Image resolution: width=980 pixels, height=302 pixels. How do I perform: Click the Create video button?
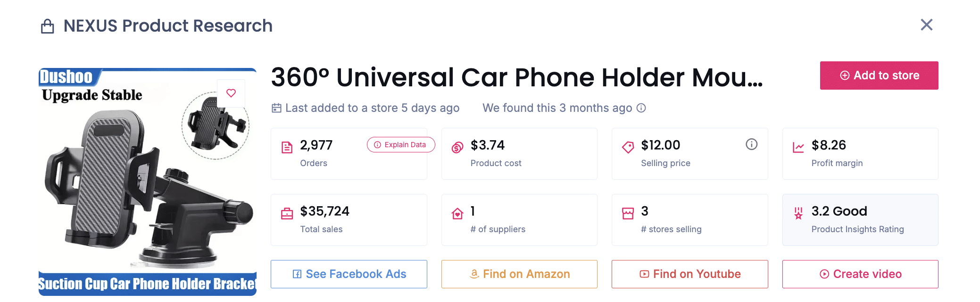(860, 274)
